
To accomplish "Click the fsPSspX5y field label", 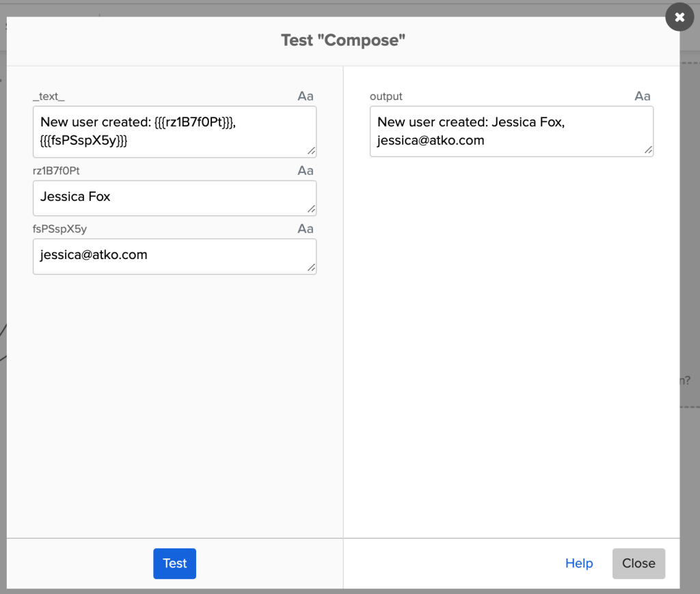I will tap(59, 229).
